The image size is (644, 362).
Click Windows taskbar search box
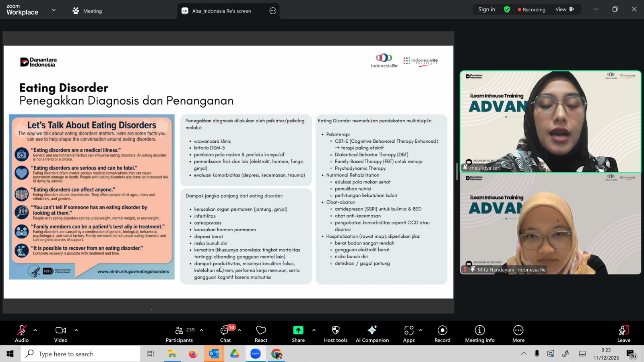80,354
